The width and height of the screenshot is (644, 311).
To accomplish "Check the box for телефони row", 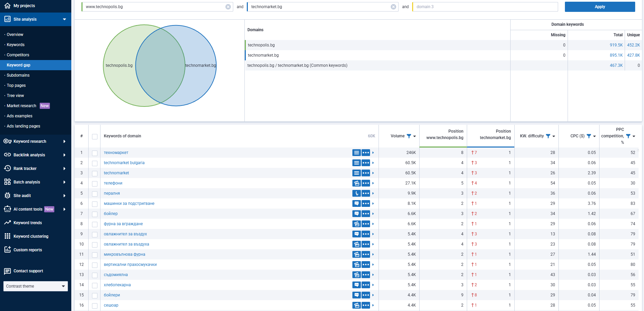I will pos(95,184).
